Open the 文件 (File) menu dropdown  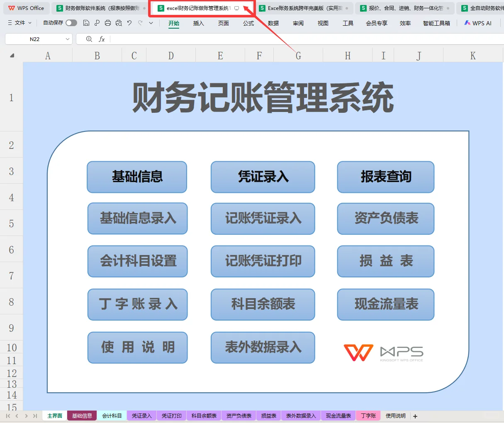(19, 23)
